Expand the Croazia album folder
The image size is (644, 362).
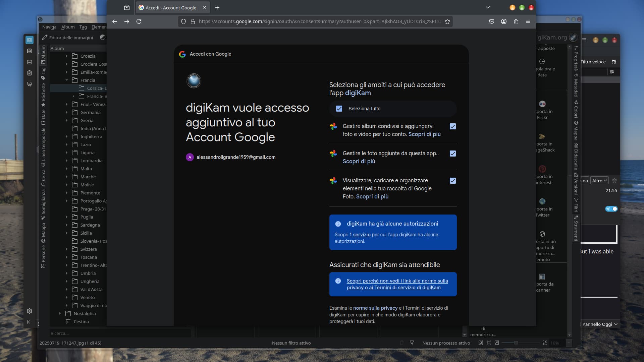coord(67,56)
